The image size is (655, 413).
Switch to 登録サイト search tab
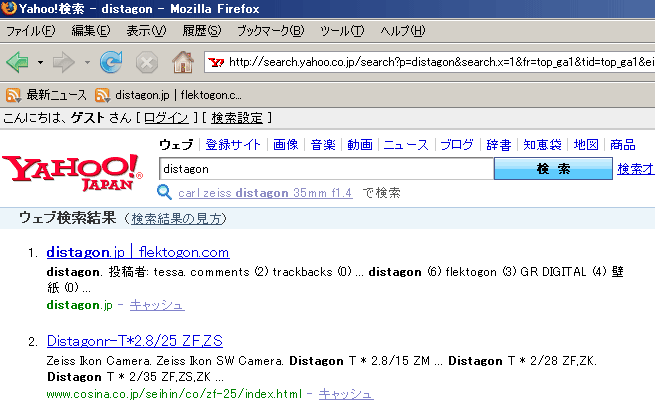[x=233, y=144]
